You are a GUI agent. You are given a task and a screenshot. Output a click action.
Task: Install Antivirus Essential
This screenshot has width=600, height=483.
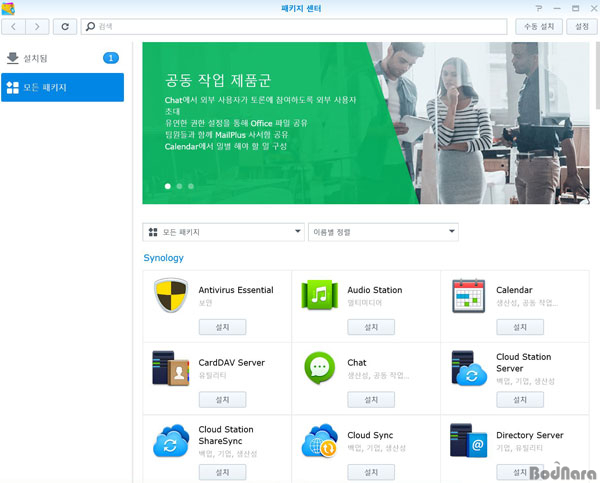point(222,327)
